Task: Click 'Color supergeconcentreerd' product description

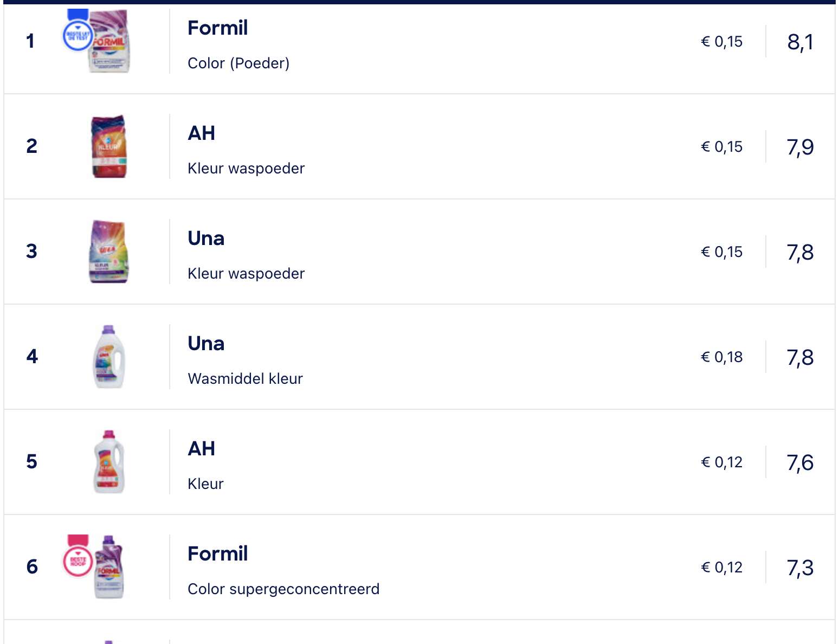Action: (x=283, y=589)
